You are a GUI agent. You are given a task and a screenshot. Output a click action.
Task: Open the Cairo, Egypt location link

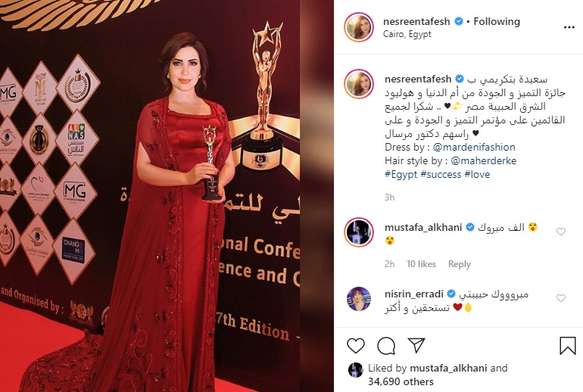point(407,34)
